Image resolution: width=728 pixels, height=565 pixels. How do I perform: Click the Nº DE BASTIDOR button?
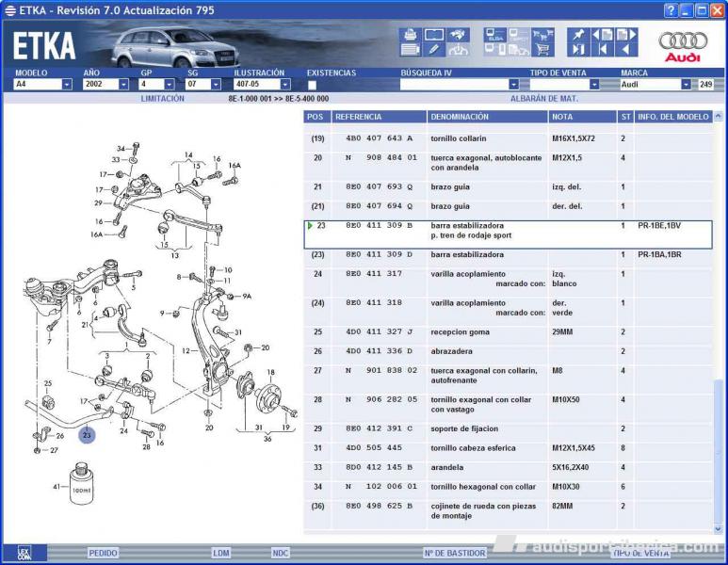click(455, 553)
